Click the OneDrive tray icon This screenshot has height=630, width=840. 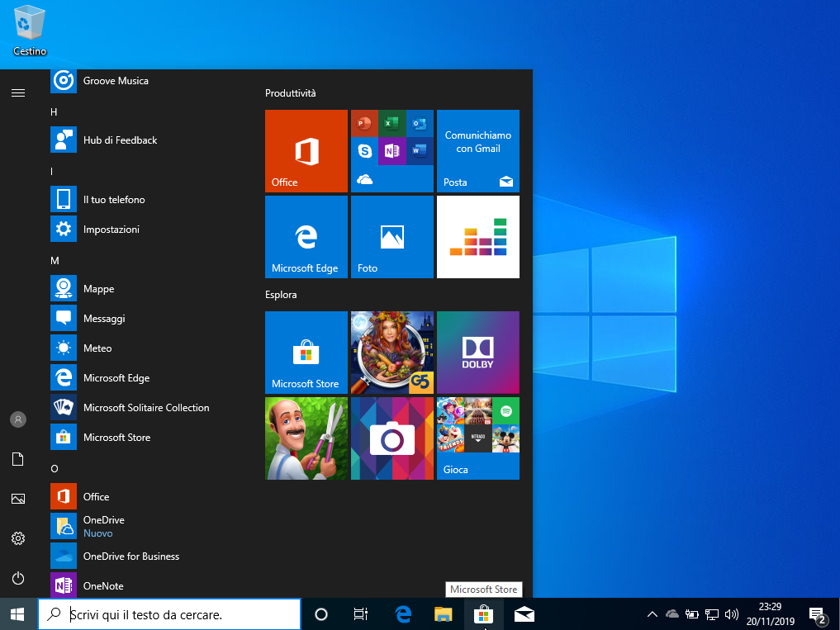click(x=672, y=614)
